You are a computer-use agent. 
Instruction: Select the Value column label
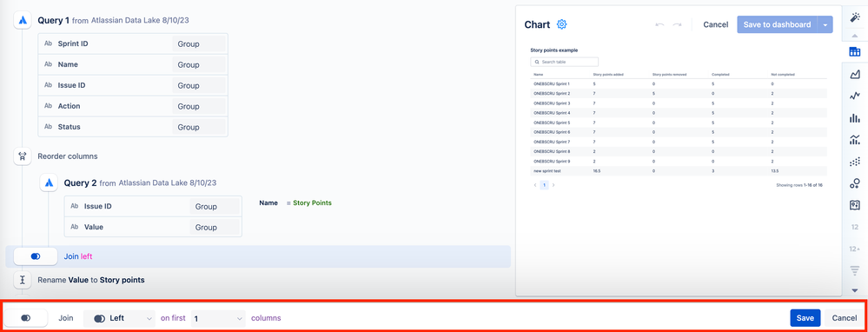point(94,228)
